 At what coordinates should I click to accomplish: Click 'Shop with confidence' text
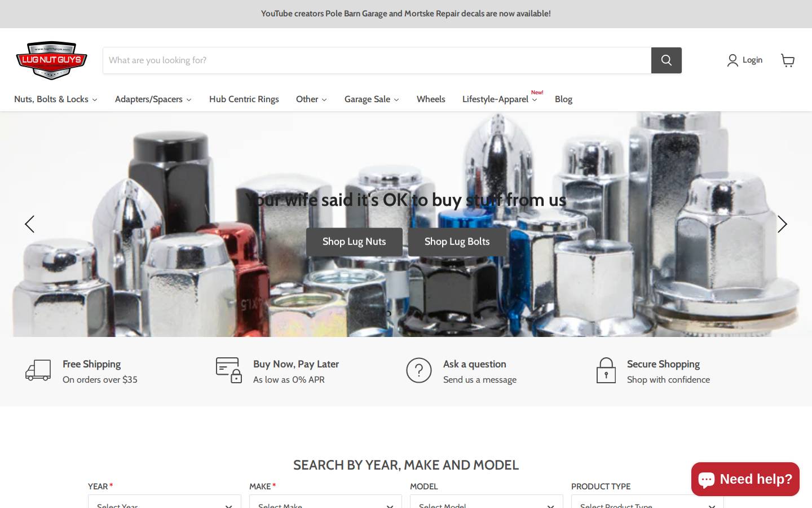click(668, 380)
